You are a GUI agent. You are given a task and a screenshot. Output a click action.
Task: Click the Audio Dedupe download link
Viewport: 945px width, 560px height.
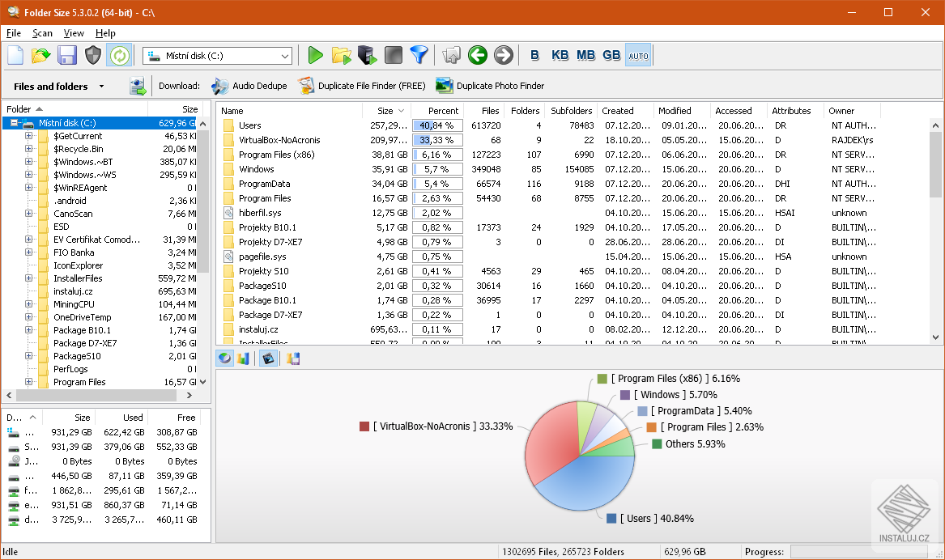tap(259, 86)
